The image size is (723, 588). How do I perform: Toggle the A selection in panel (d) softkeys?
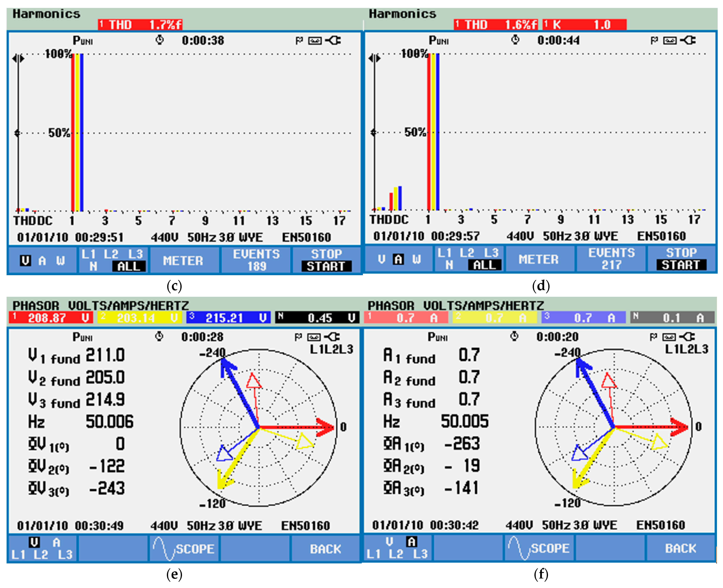[x=398, y=259]
